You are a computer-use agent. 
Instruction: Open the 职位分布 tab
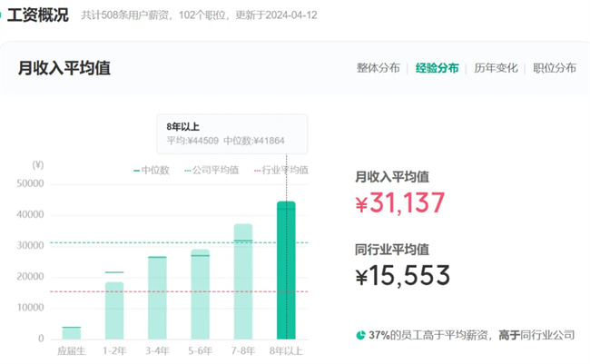click(x=554, y=68)
